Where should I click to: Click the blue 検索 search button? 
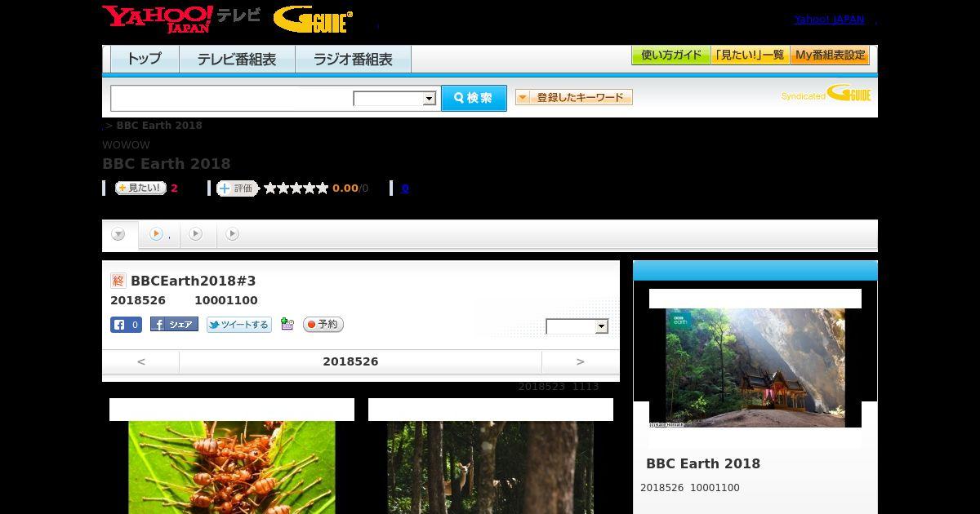pyautogui.click(x=474, y=98)
